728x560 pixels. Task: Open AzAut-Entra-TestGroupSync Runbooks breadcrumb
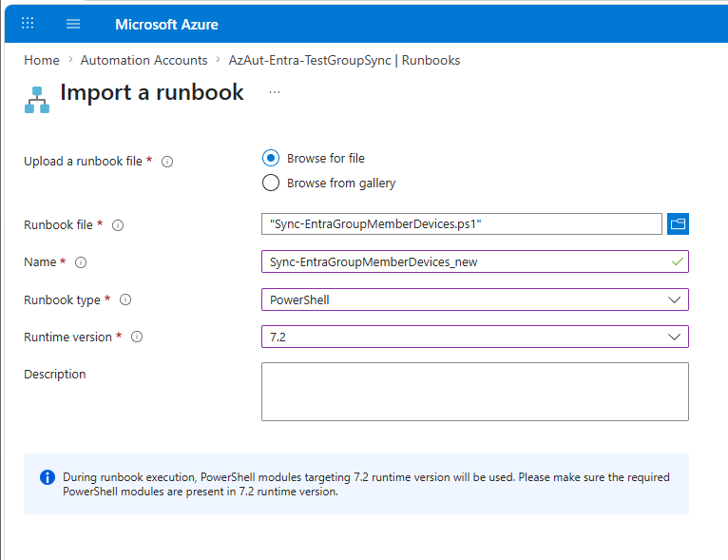point(344,60)
